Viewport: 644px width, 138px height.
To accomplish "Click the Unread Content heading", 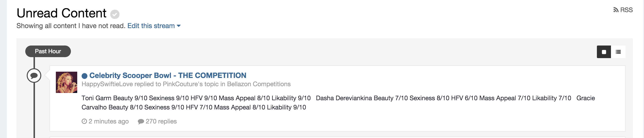I will (61, 13).
